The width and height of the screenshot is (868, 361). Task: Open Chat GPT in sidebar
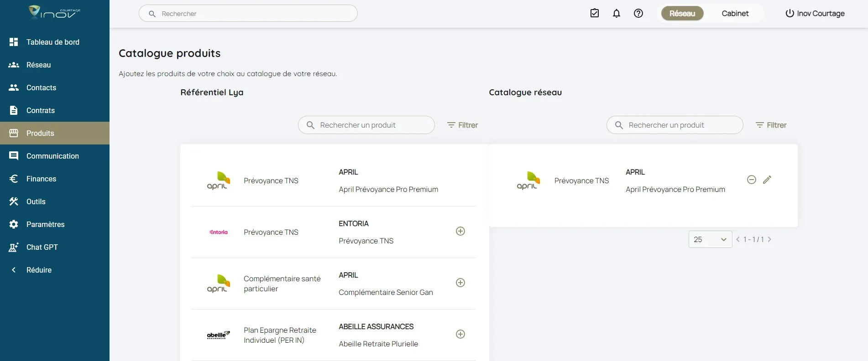[x=55, y=247]
